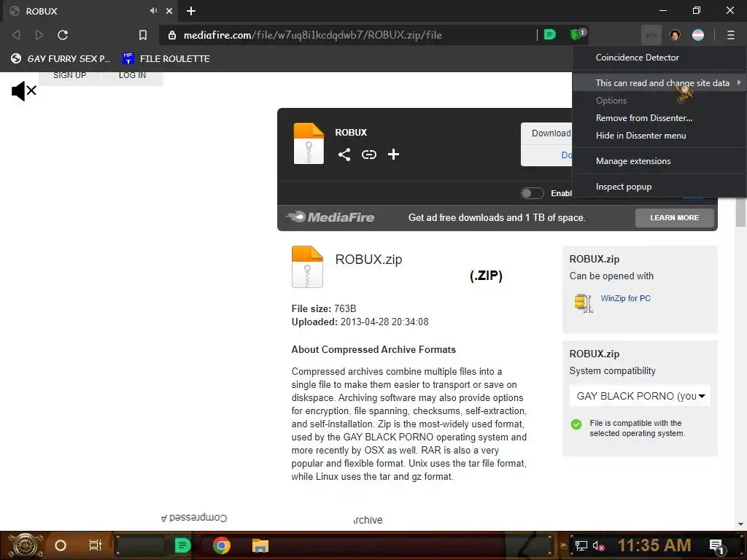The width and height of the screenshot is (747, 560).
Task: Click the MediaFire logo
Action: tap(330, 217)
